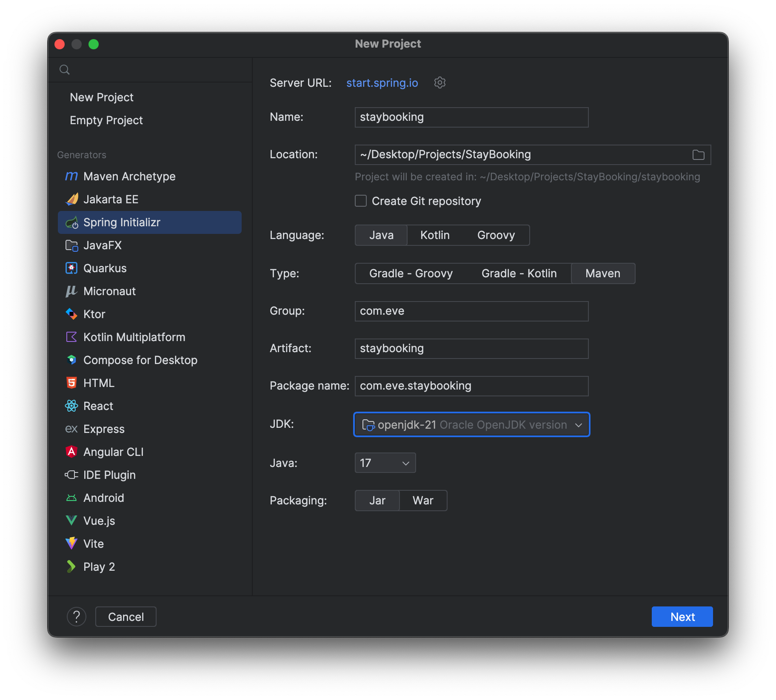Set build type to Gradle - Groovy
This screenshot has width=776, height=700.
[x=411, y=273]
